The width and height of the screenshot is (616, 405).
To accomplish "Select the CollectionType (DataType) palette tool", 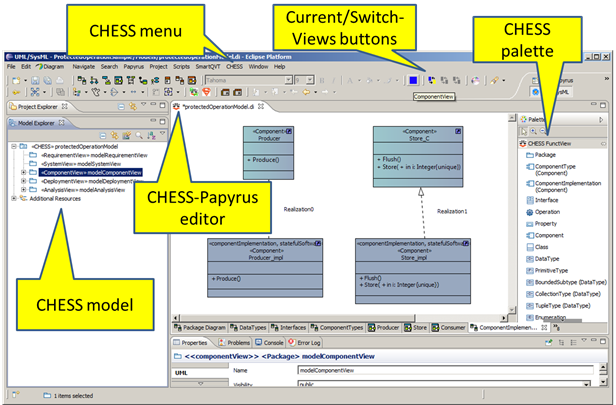I will click(564, 294).
